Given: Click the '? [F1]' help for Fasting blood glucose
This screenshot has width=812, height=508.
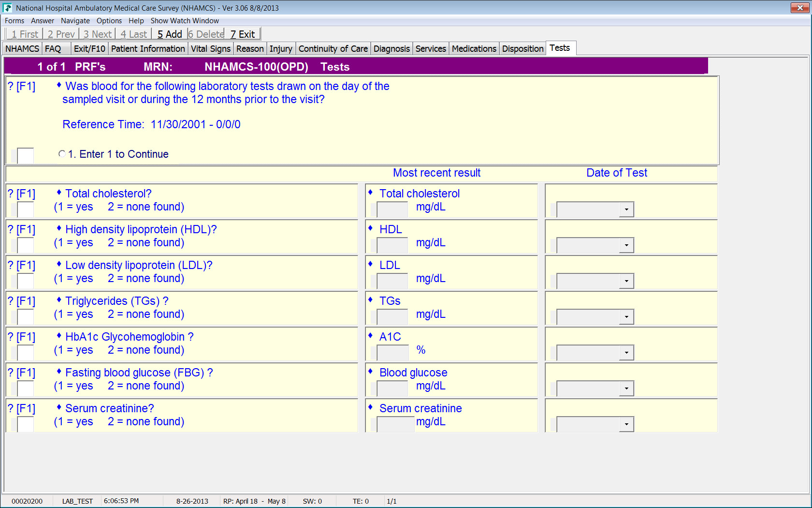Looking at the screenshot, I should click(22, 373).
